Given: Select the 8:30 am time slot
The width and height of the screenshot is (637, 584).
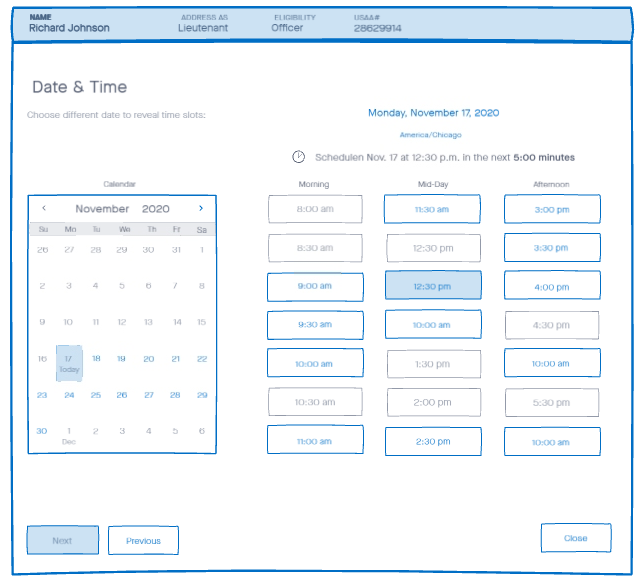Looking at the screenshot, I should (315, 248).
